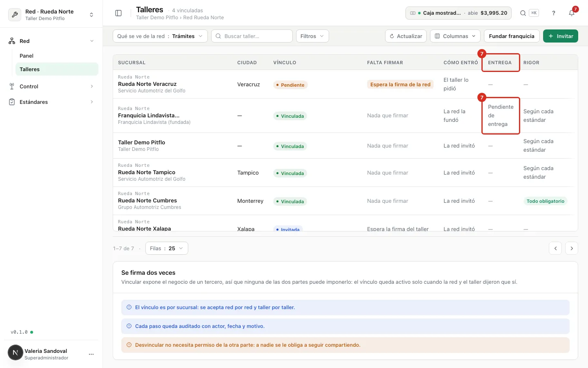This screenshot has height=368, width=588.
Task: Open the search magnifier icon in header
Action: click(x=523, y=13)
